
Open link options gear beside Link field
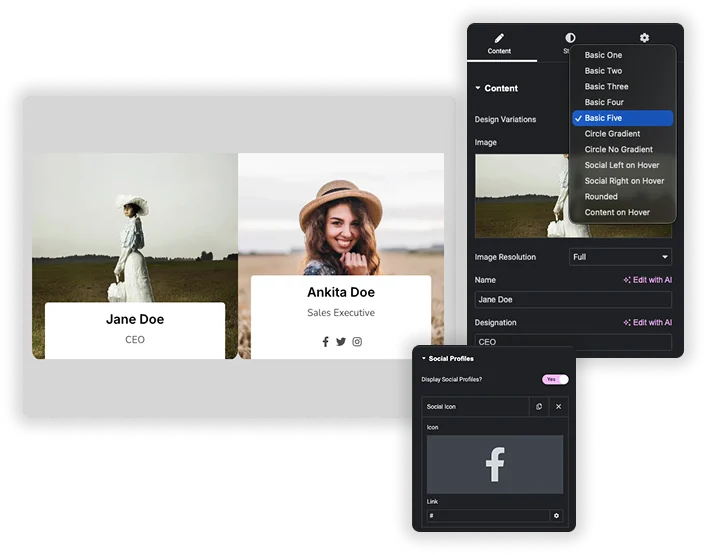pyautogui.click(x=556, y=516)
